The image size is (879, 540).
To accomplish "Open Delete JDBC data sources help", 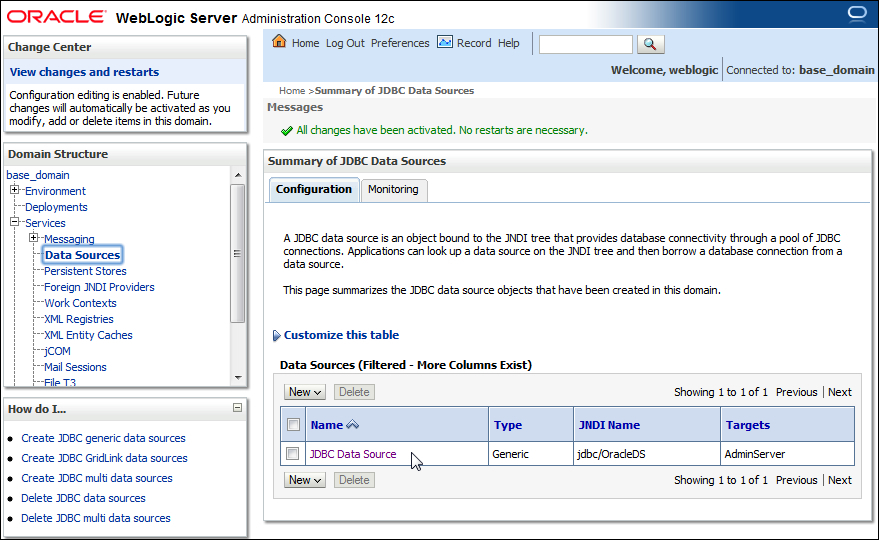I will click(83, 498).
